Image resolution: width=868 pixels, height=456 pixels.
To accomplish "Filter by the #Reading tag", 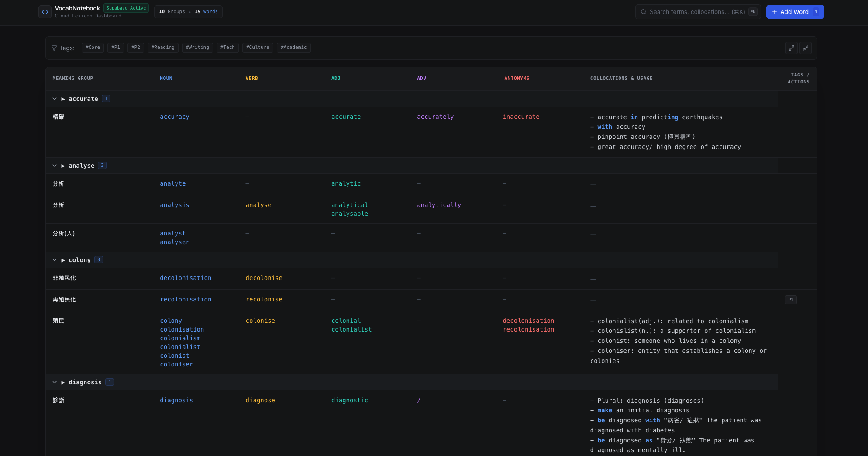I will tap(163, 48).
